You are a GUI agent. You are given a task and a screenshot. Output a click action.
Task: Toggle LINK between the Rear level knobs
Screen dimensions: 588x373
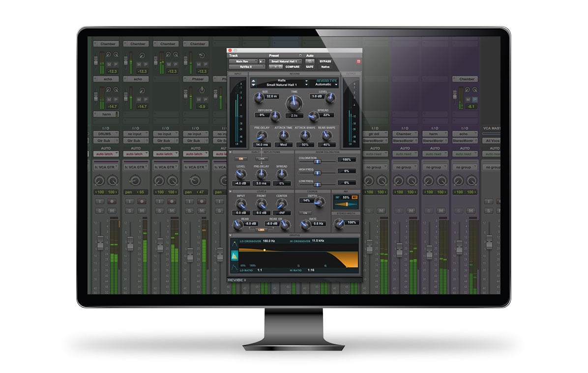[x=262, y=230]
